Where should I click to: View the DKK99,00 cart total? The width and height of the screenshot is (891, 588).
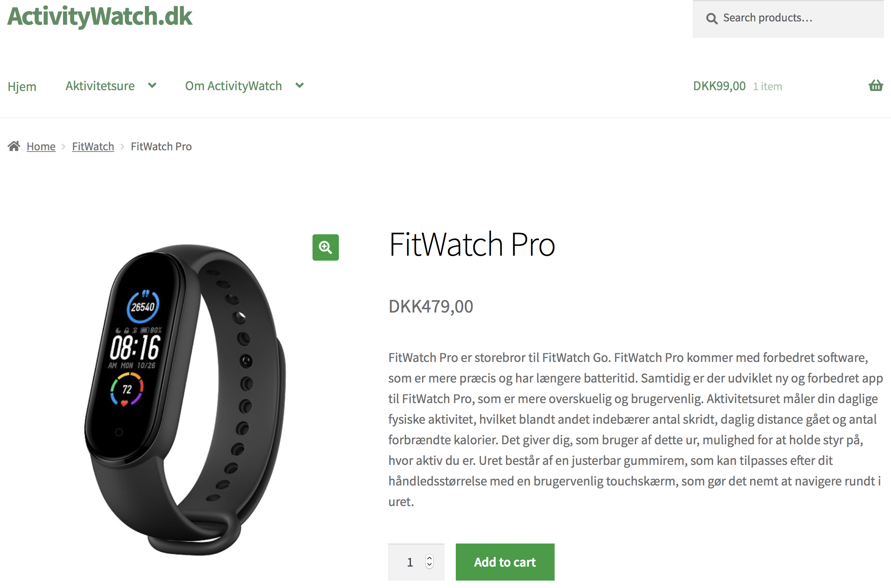719,86
